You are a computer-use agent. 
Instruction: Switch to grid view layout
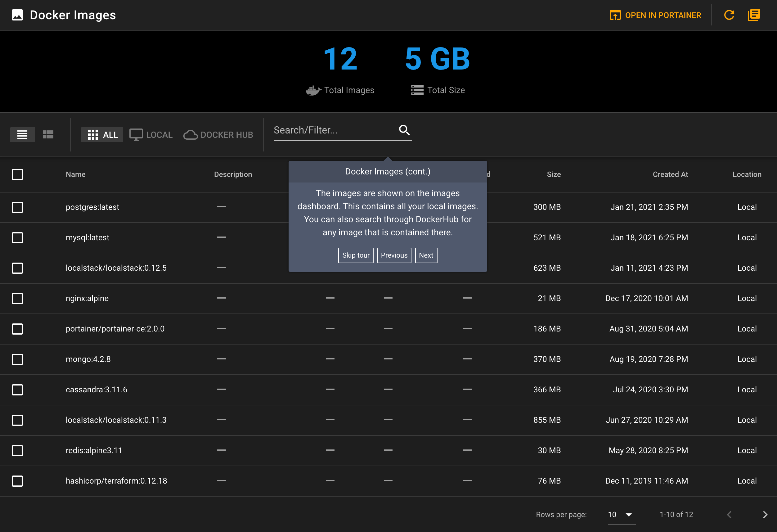click(48, 135)
